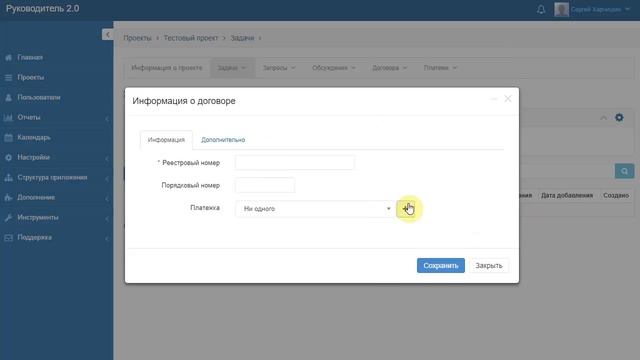Expand the Отчеты submenu arrow

click(x=107, y=119)
